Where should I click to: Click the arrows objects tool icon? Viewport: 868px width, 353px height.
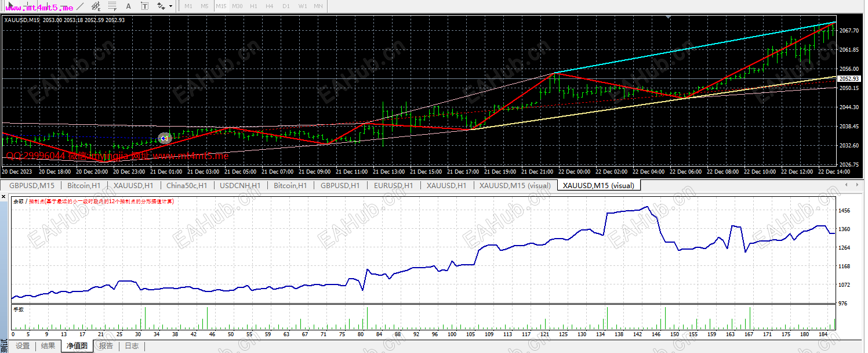click(x=161, y=6)
